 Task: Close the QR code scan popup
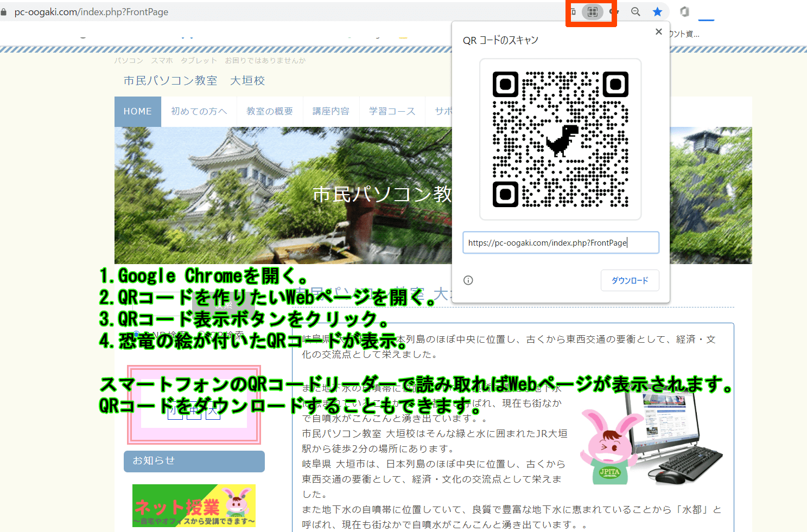point(658,32)
